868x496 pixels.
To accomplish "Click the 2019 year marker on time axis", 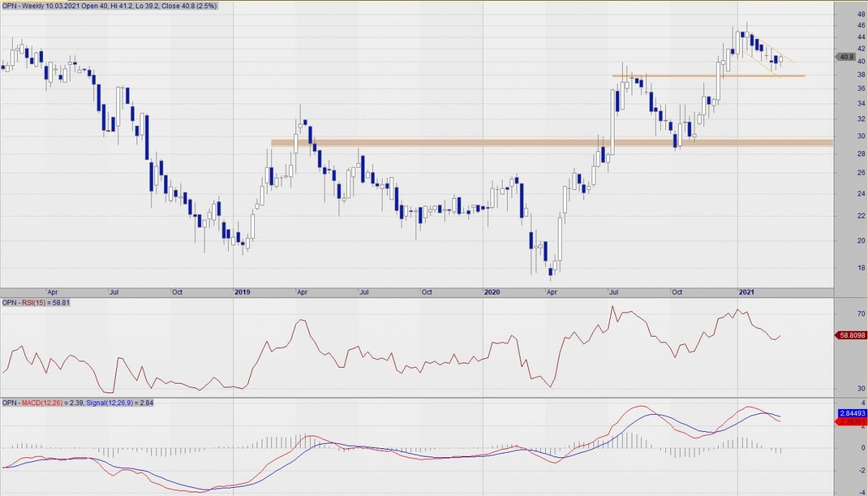I will (x=242, y=292).
